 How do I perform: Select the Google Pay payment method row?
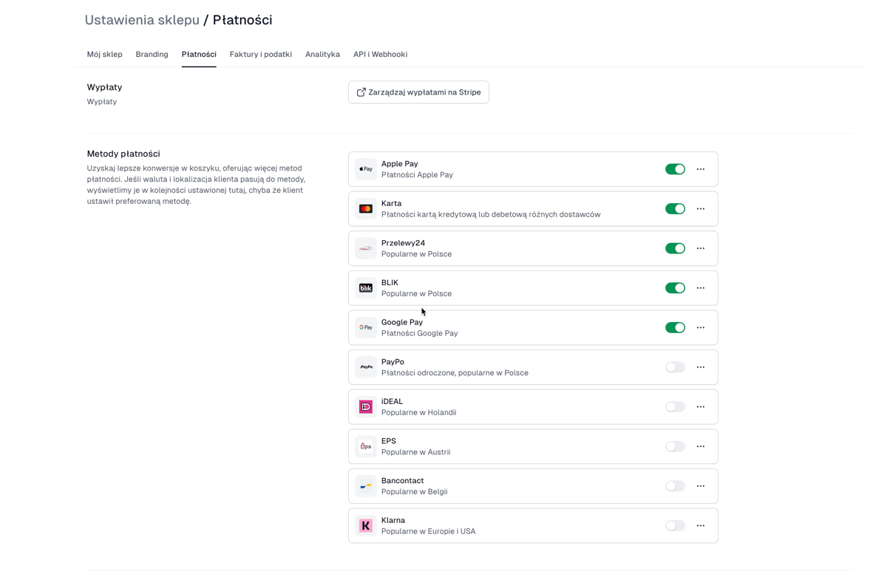[533, 327]
